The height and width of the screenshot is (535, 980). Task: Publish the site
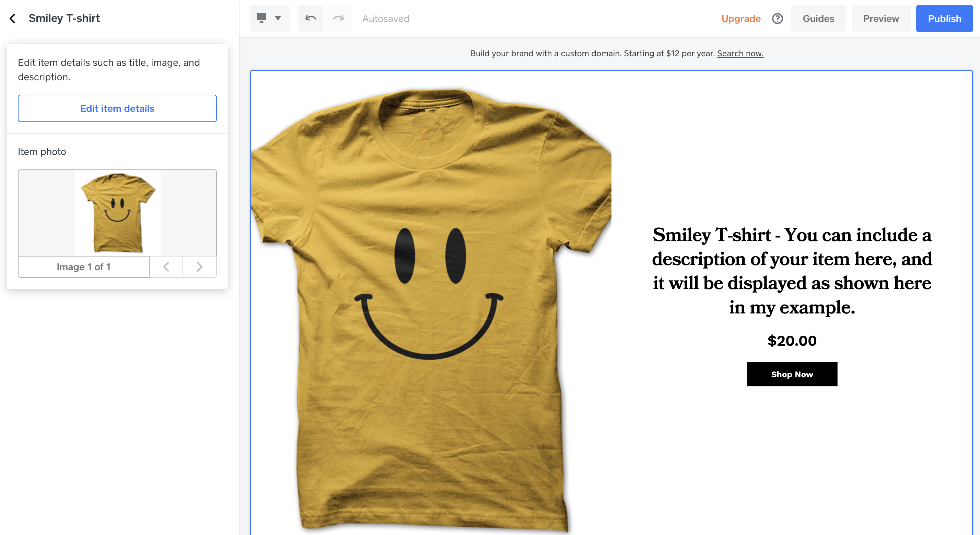[944, 18]
